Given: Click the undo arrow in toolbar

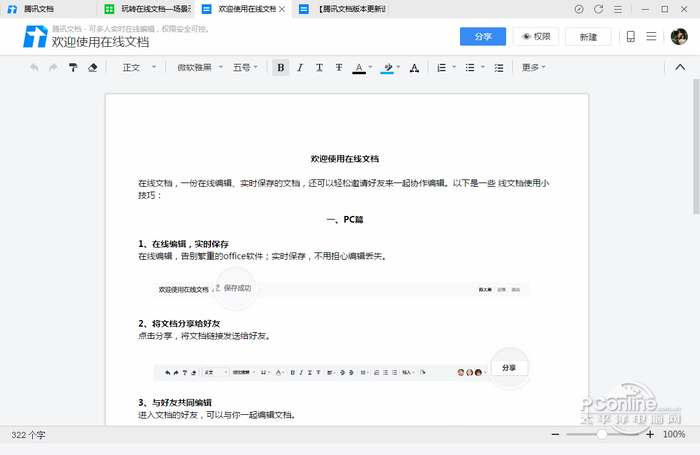Looking at the screenshot, I should (33, 68).
